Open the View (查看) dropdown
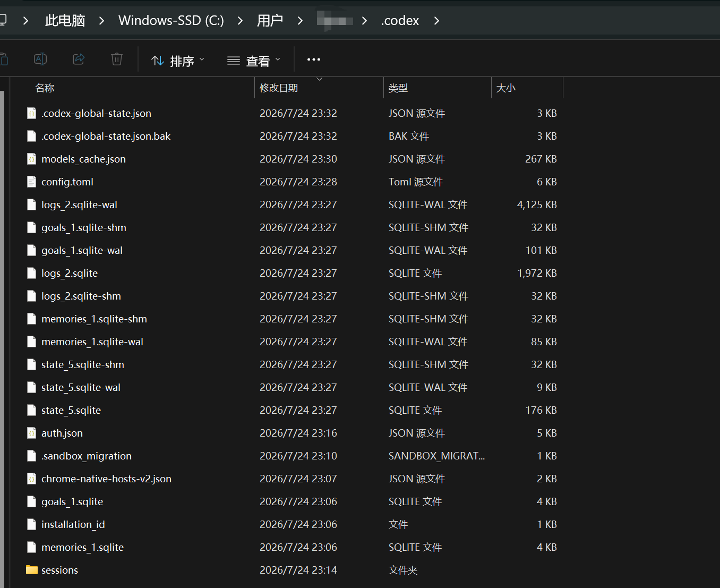Screen dimensions: 720x588 [x=254, y=61]
